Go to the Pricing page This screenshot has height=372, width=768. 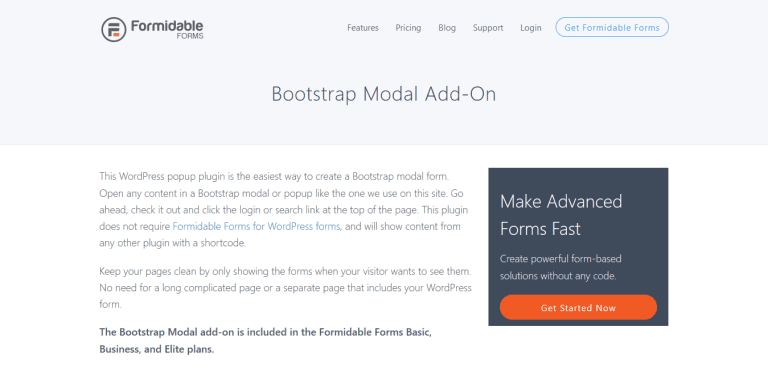408,28
